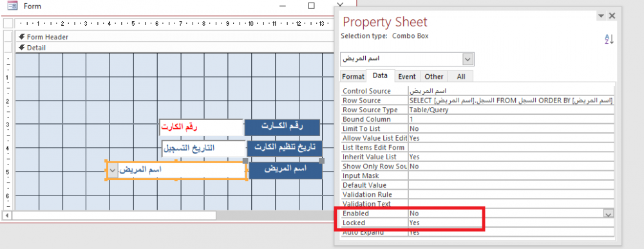Image resolution: width=644 pixels, height=249 pixels.
Task: Select the card number red text box
Action: click(x=201, y=128)
